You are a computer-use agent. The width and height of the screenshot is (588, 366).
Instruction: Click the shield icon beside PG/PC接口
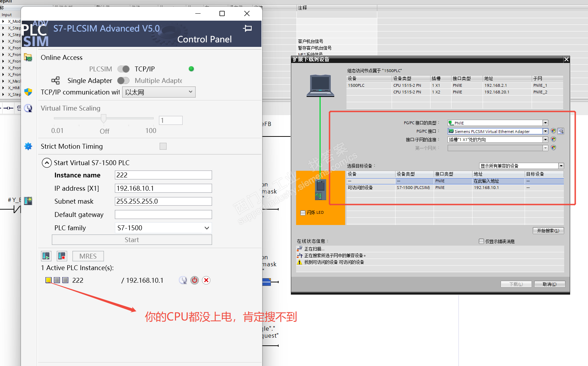pyautogui.click(x=553, y=131)
